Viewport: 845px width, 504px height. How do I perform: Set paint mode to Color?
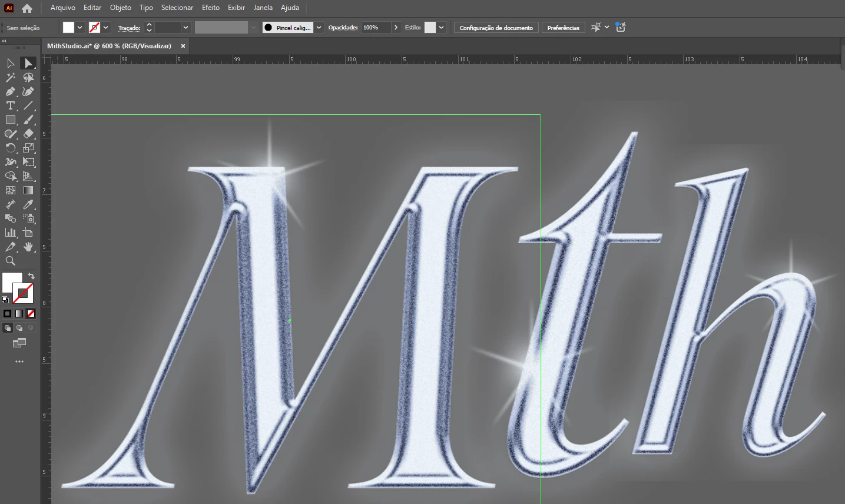pos(8,314)
